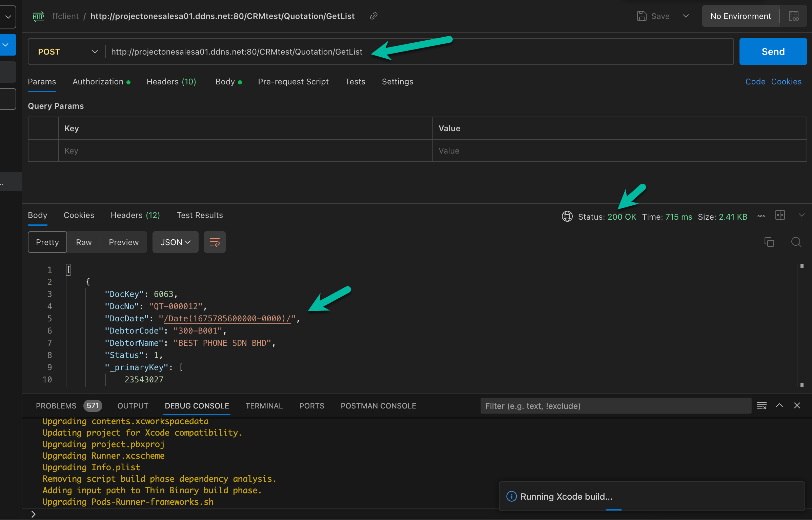Send the request
Viewport: 812px width, 520px height.
(x=773, y=51)
